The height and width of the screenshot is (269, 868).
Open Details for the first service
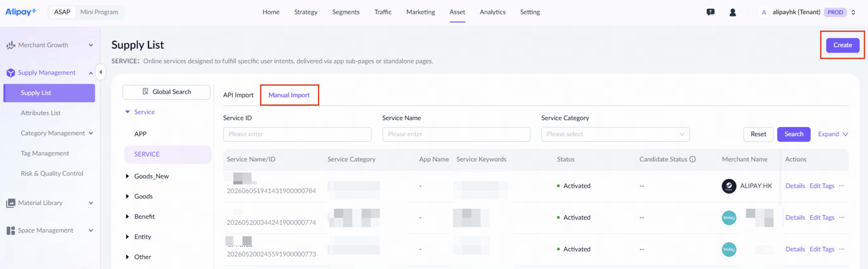(795, 186)
